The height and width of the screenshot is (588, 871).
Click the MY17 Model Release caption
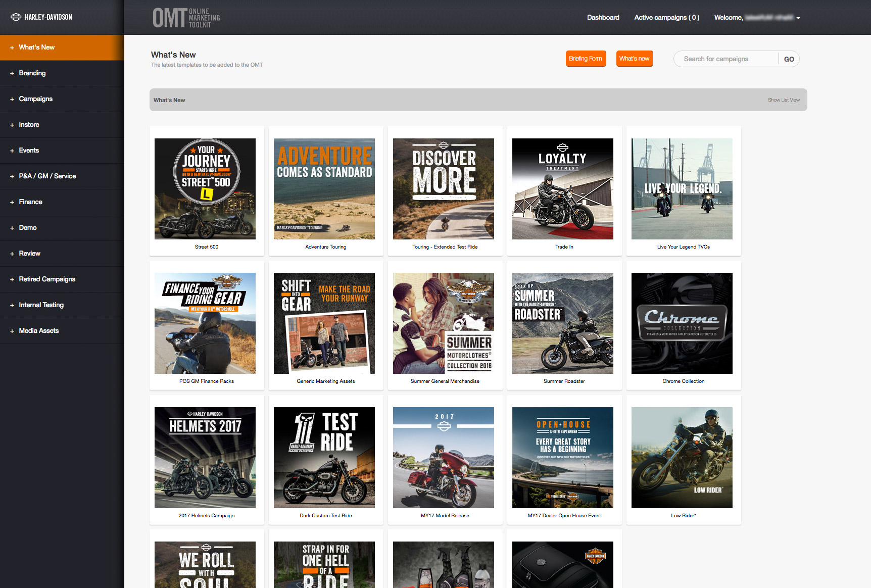tap(445, 516)
